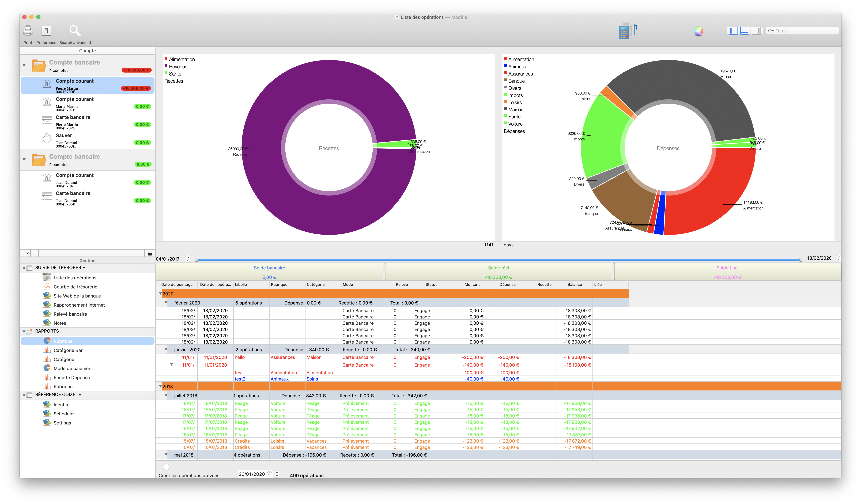Toggle bottom panel visibility button
This screenshot has height=504, width=861.
point(745,31)
